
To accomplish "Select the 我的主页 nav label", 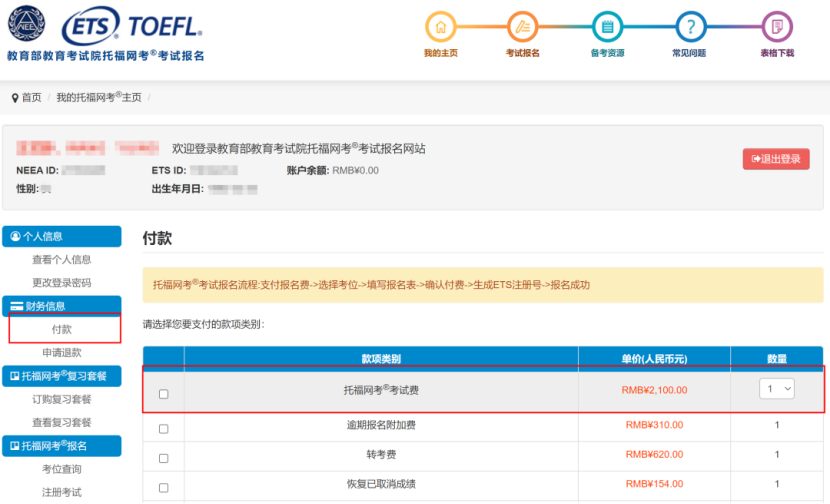I will click(x=440, y=53).
